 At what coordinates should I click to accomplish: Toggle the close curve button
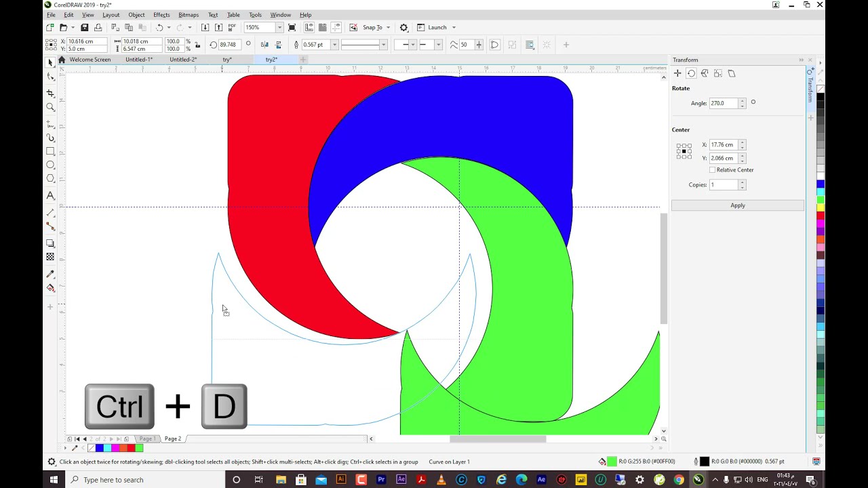click(494, 45)
